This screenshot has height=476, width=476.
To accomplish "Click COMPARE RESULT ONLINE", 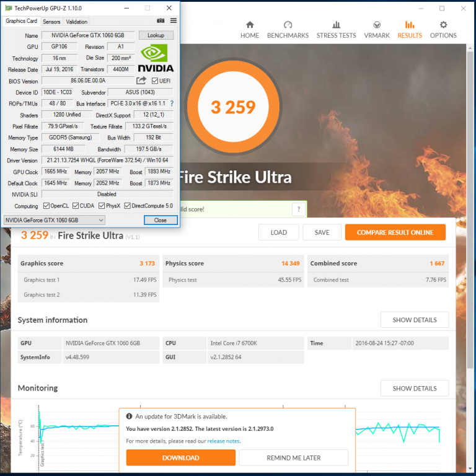I will [395, 232].
